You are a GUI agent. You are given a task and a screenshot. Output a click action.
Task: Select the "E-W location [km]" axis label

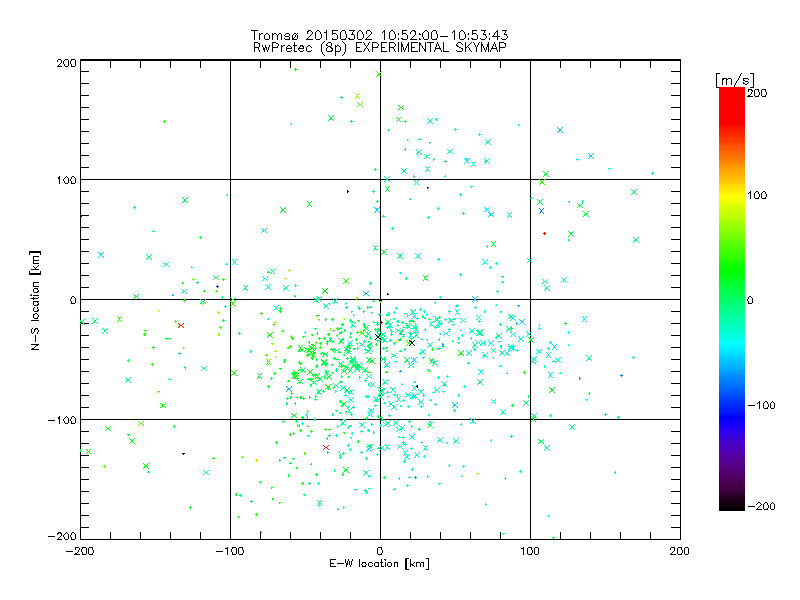click(379, 564)
